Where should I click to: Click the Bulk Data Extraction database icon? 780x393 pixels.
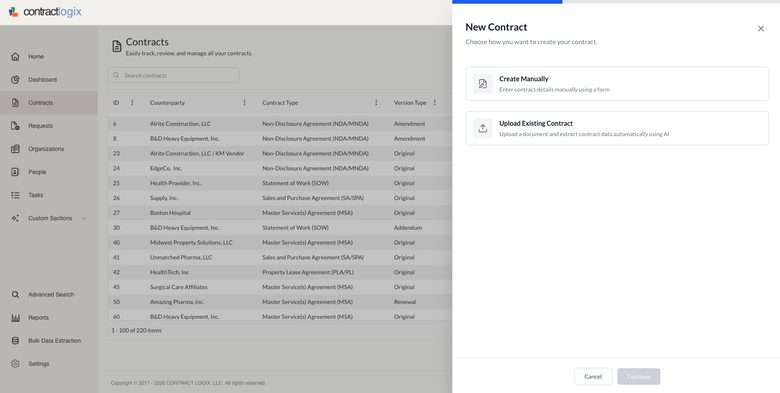[15, 341]
